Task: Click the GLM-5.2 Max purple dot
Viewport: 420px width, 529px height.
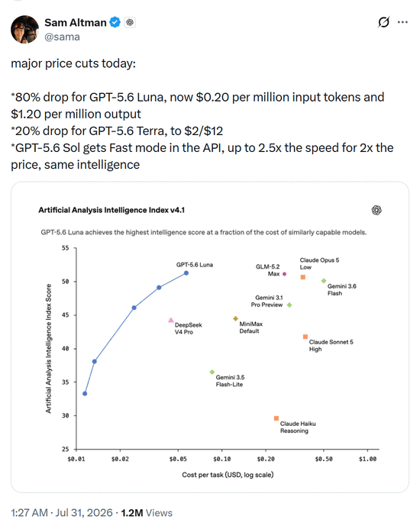Action: 284,274
